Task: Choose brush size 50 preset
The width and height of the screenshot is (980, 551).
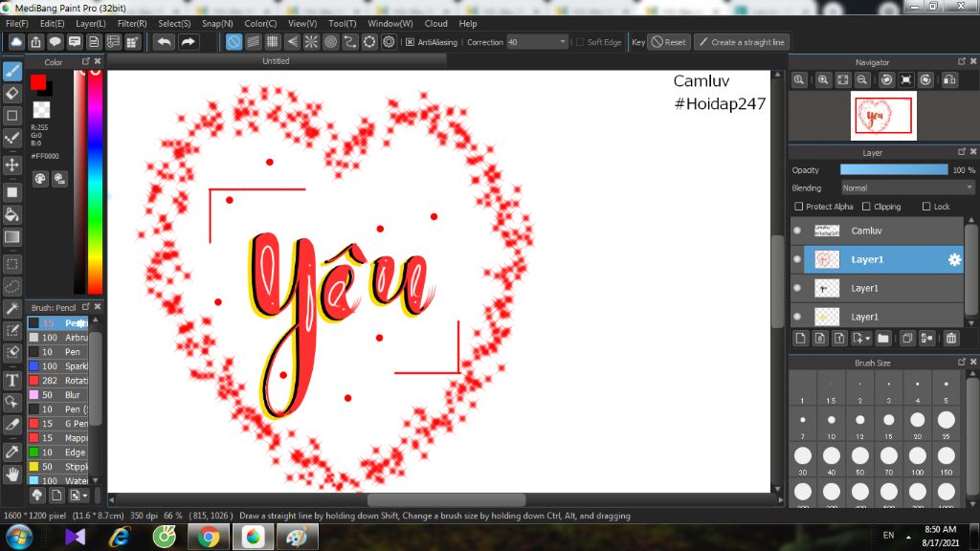Action: pyautogui.click(x=860, y=460)
